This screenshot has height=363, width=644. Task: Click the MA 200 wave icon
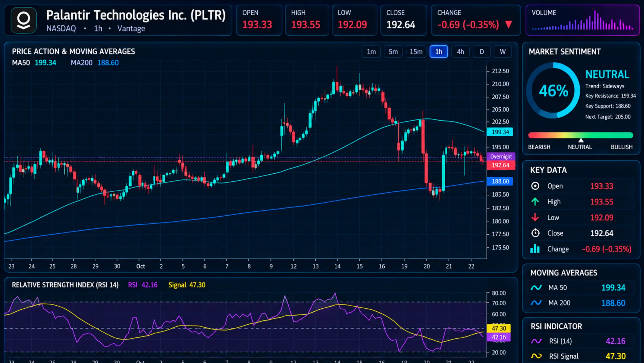[x=536, y=303]
